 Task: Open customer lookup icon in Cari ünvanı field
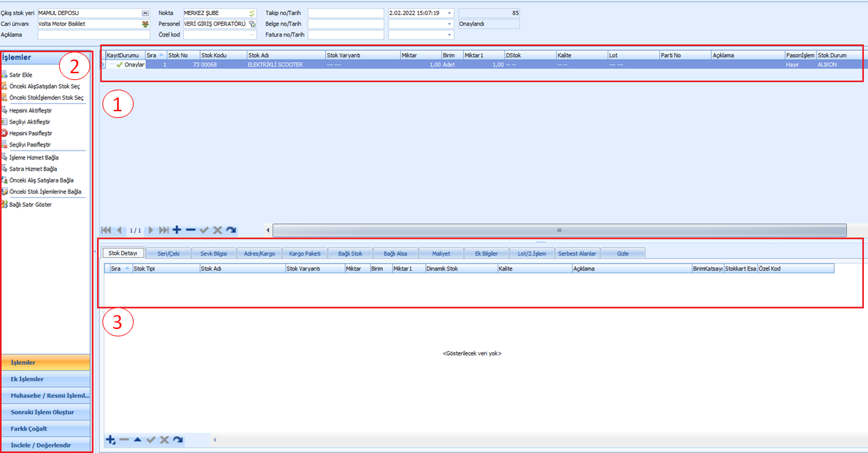145,24
